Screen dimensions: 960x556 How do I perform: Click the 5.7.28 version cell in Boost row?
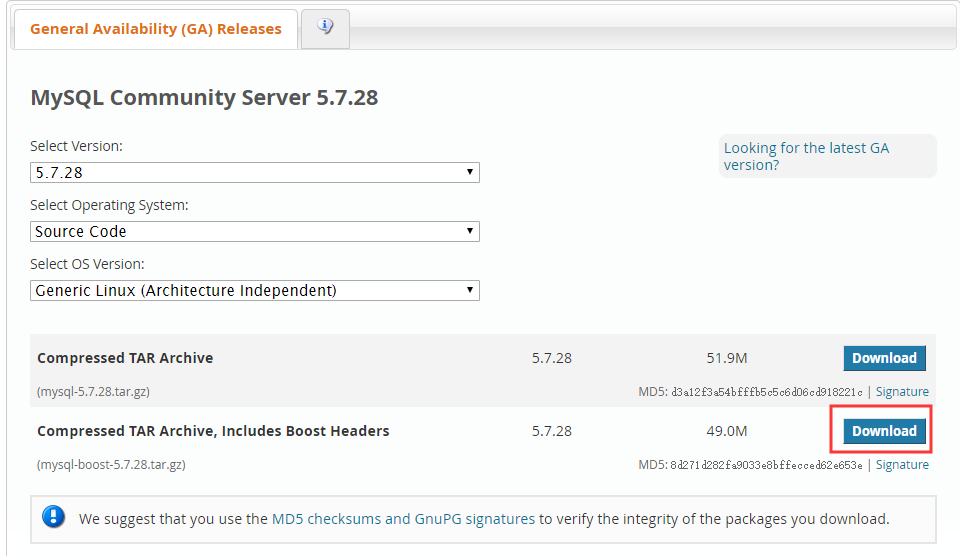coord(552,431)
